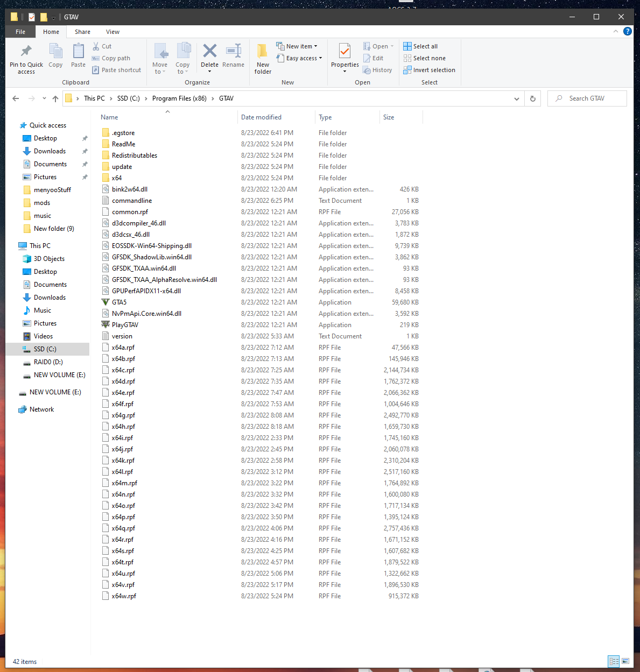Expand the Easy access dropdown
640x672 pixels.
(x=320, y=58)
